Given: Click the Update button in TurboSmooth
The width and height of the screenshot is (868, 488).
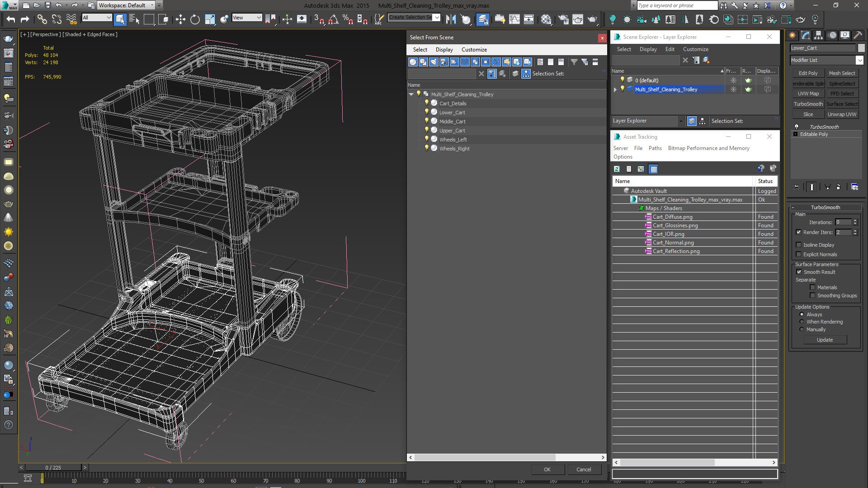Looking at the screenshot, I should pyautogui.click(x=825, y=340).
